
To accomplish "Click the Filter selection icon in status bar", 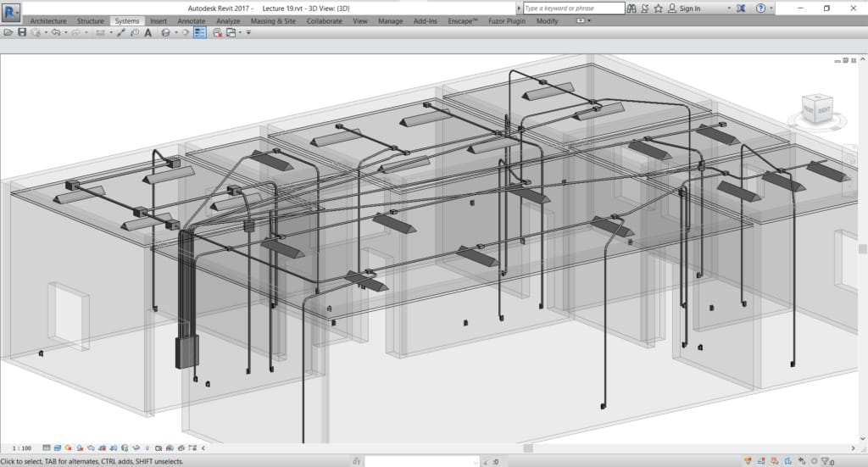I will (826, 461).
